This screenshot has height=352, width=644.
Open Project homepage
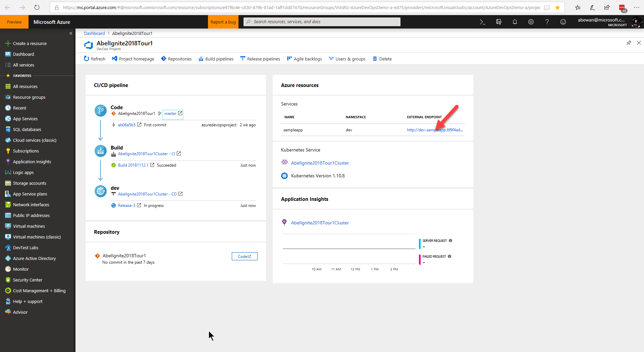pyautogui.click(x=133, y=59)
